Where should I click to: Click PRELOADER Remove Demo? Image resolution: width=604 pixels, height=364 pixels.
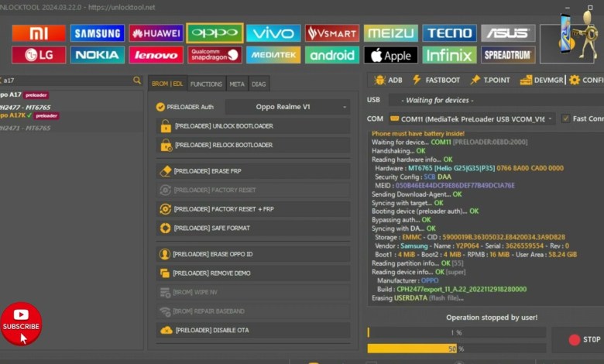coord(253,273)
